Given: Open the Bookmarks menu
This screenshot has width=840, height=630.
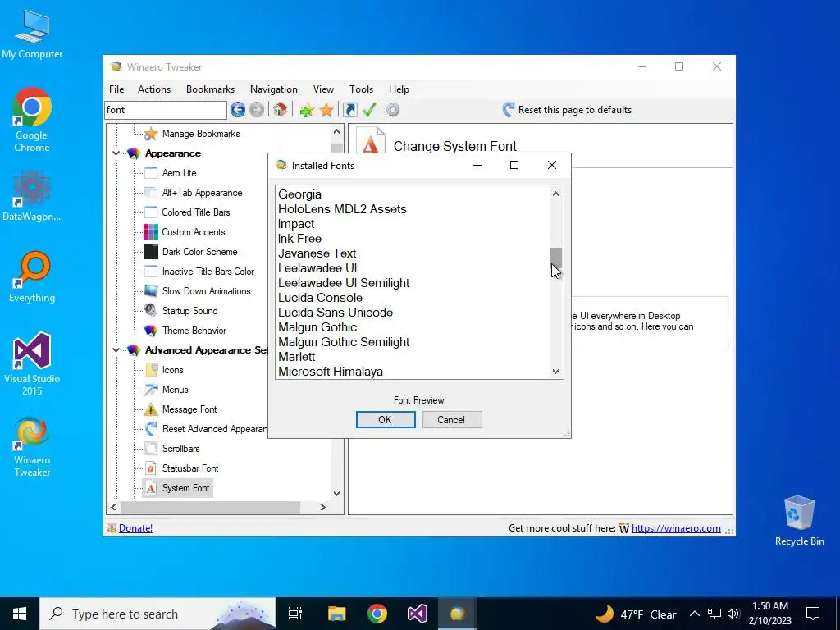Looking at the screenshot, I should click(x=211, y=89).
